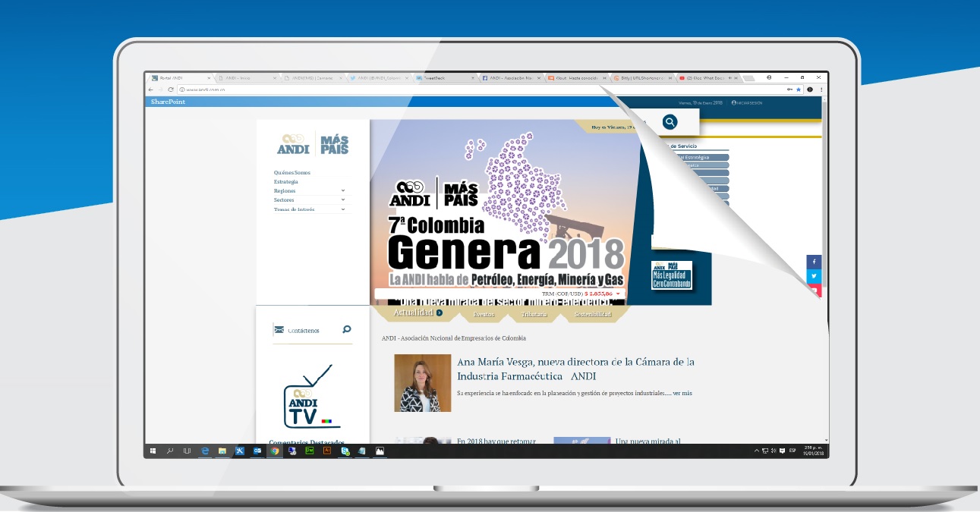This screenshot has width=980, height=512.
Task: Open the Twitter share icon
Action: (814, 276)
